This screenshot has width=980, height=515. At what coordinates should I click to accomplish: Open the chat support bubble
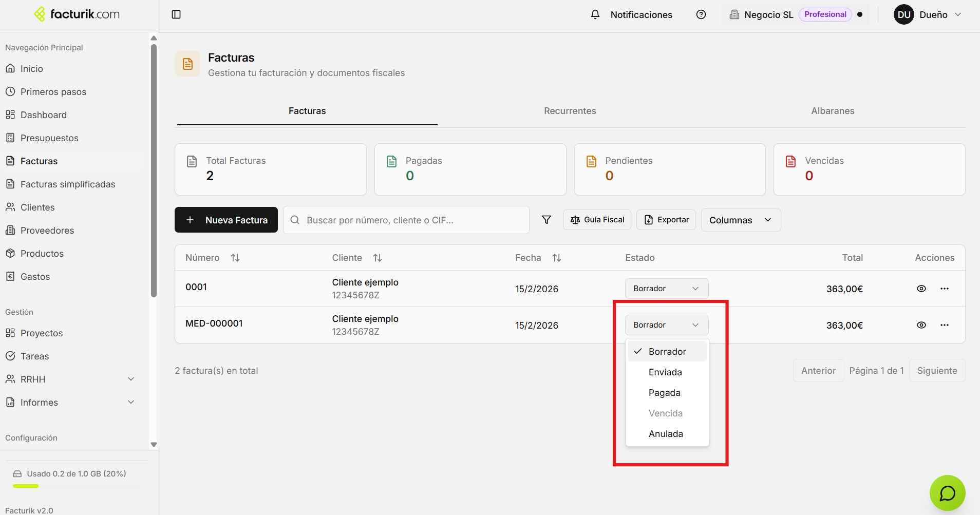(947, 493)
